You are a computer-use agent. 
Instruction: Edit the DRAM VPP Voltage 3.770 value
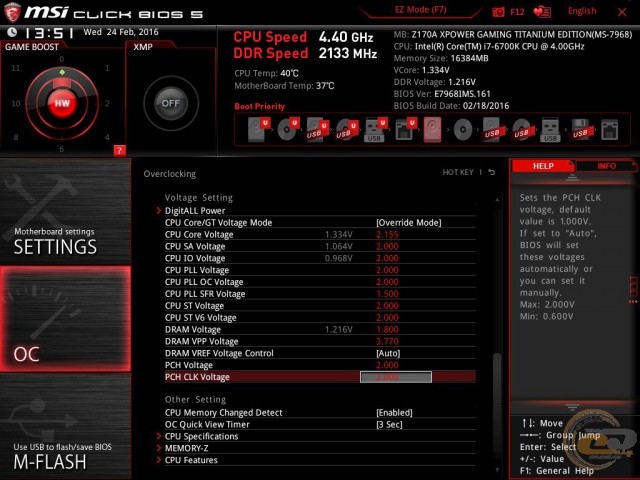click(387, 341)
